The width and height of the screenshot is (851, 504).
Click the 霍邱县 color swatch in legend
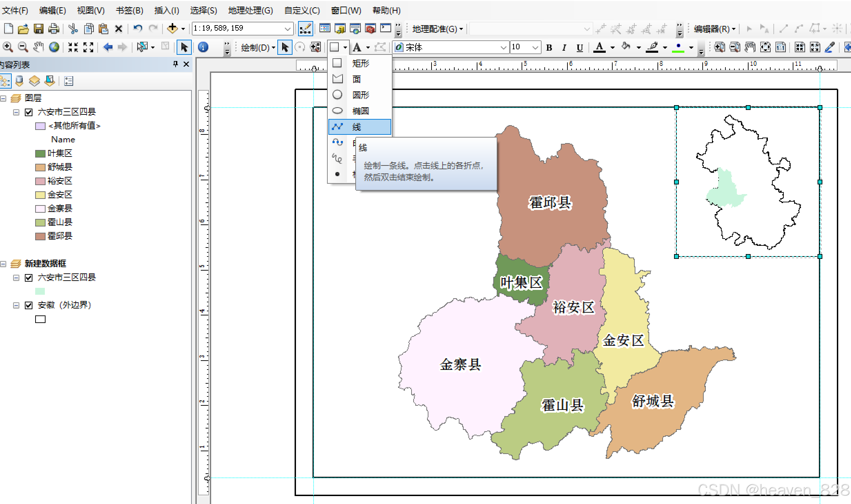coord(40,236)
